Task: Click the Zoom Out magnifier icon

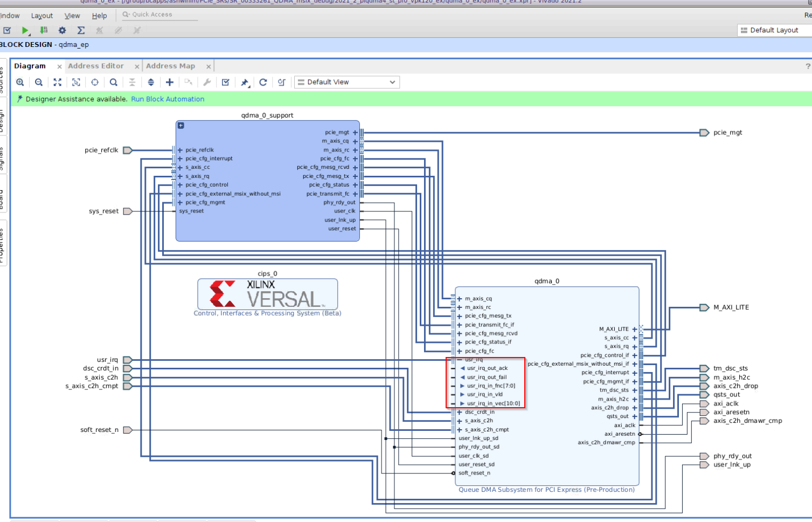Action: pos(39,83)
